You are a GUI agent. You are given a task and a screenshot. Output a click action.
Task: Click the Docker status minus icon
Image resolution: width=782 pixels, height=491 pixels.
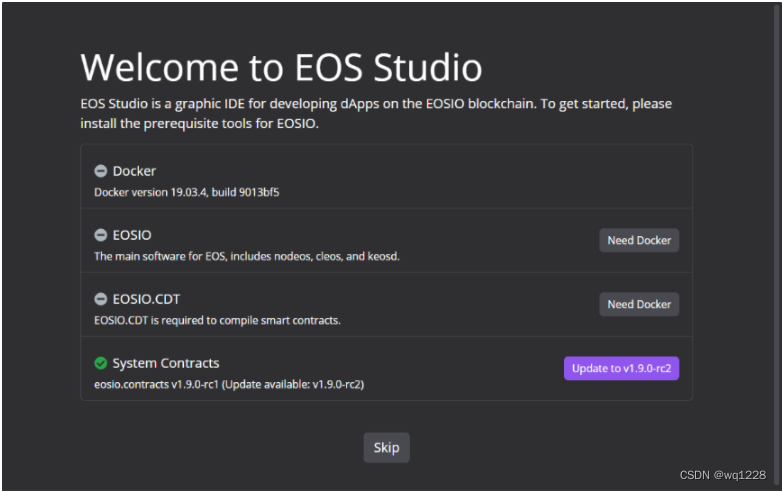pyautogui.click(x=101, y=171)
